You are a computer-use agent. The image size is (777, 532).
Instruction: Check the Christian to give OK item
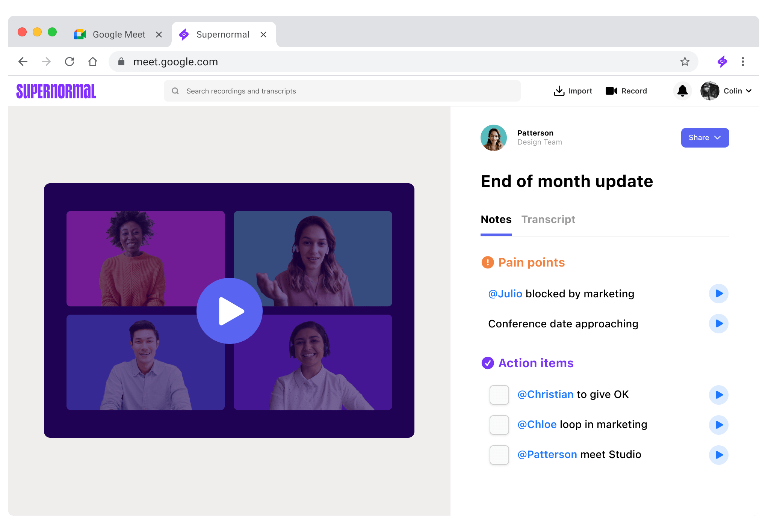click(x=499, y=395)
